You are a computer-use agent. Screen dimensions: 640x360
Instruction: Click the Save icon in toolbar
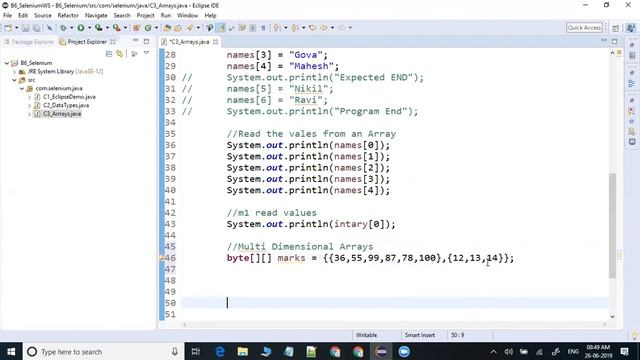pos(25,28)
